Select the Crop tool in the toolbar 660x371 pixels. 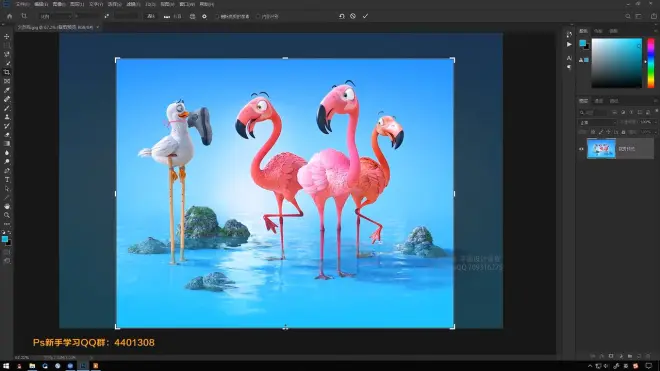click(7, 72)
